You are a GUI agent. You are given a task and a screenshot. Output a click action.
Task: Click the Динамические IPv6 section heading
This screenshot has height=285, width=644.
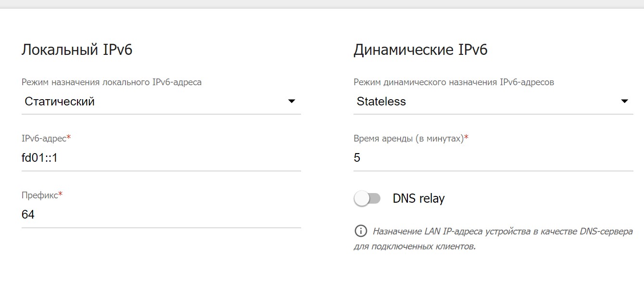pyautogui.click(x=420, y=50)
